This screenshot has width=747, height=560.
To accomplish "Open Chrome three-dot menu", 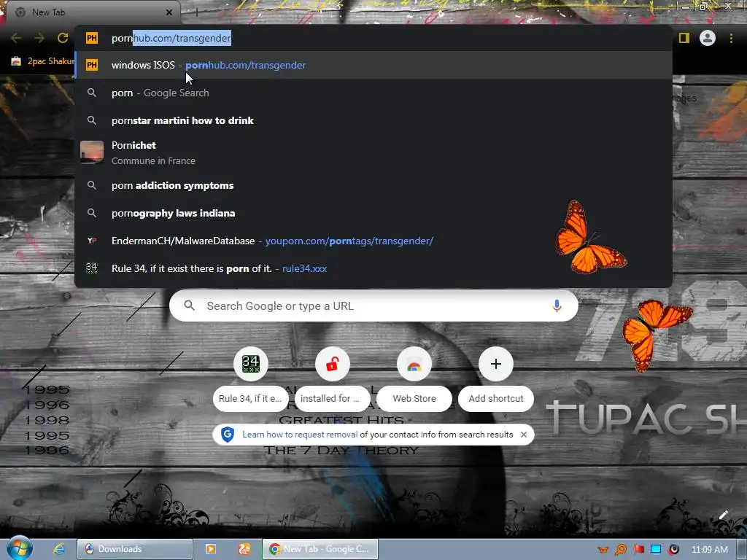I will pyautogui.click(x=731, y=38).
